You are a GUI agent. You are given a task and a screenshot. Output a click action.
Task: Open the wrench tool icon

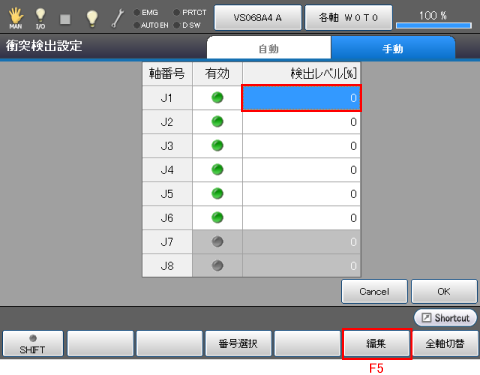coord(117,18)
